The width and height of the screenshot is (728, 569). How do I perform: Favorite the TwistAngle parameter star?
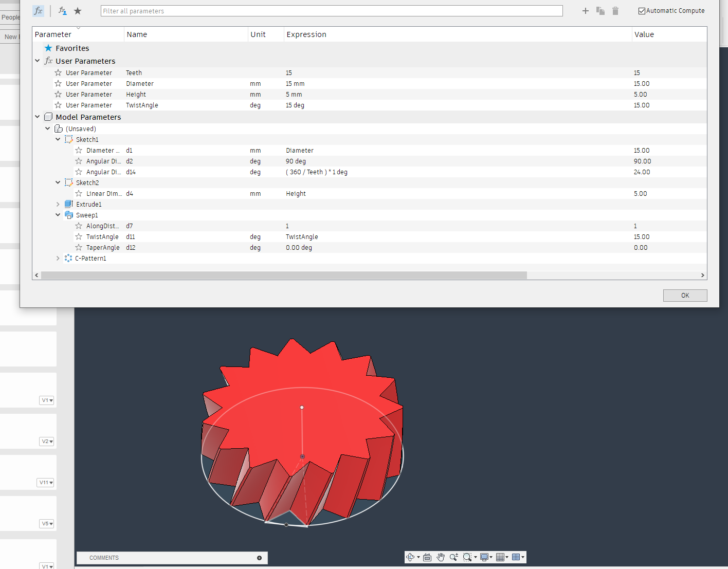click(57, 105)
